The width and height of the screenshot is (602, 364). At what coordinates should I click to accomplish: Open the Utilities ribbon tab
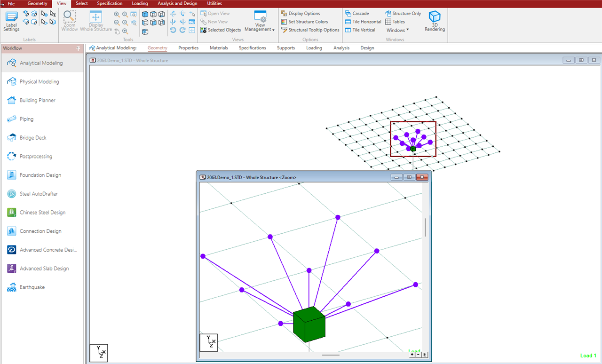[x=214, y=3]
